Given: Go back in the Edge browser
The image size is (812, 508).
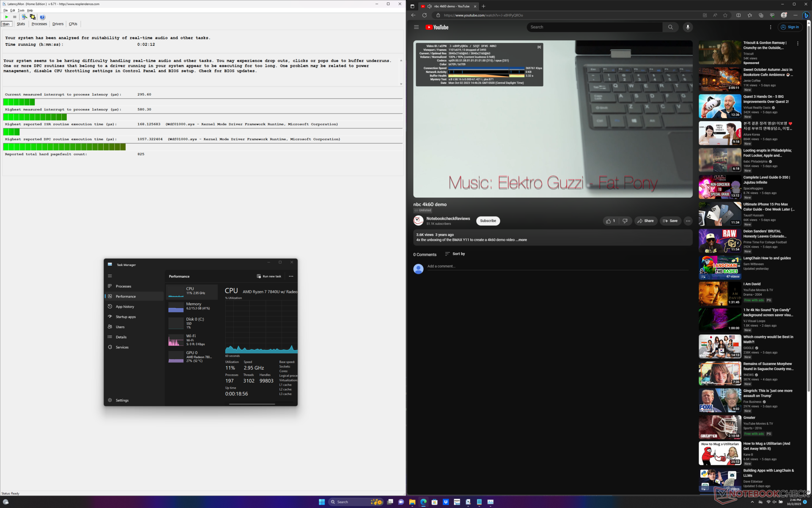Looking at the screenshot, I should tap(413, 15).
